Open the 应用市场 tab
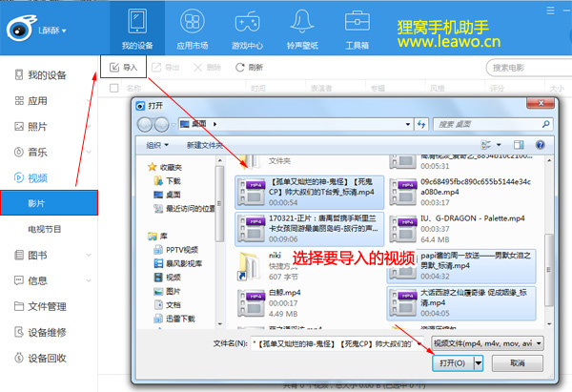This screenshot has width=572, height=392. pos(193,30)
